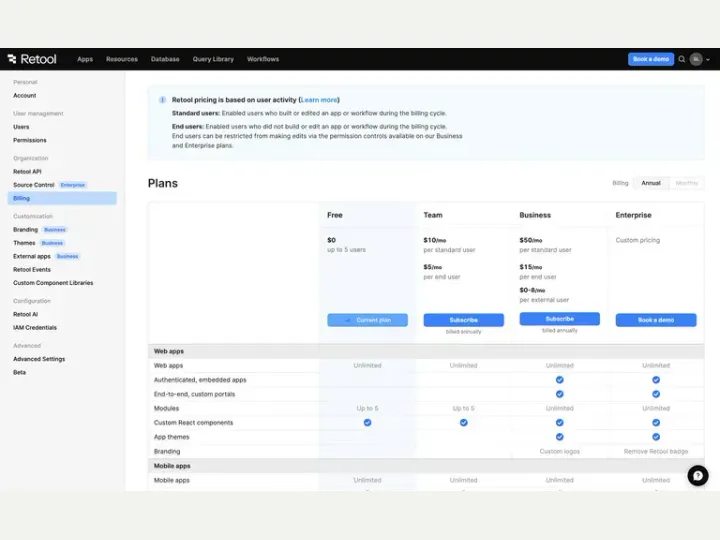Click the Business badge beside Themes

click(x=52, y=243)
